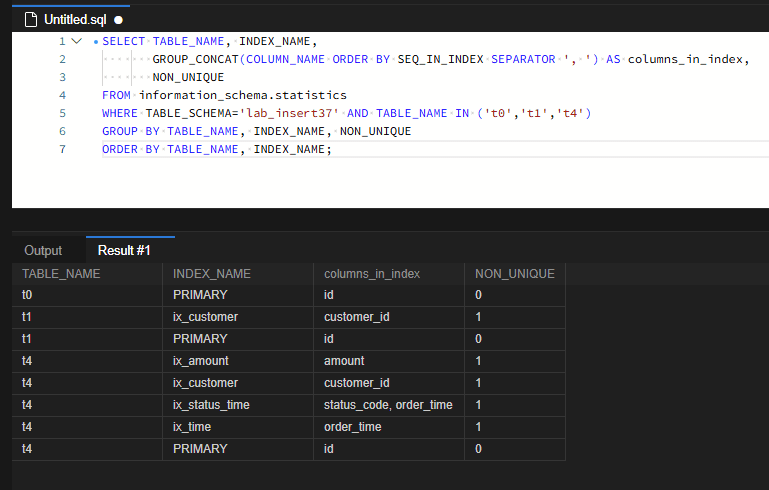
Task: Click the blue statement marker dot beside SELECT
Action: click(96, 42)
